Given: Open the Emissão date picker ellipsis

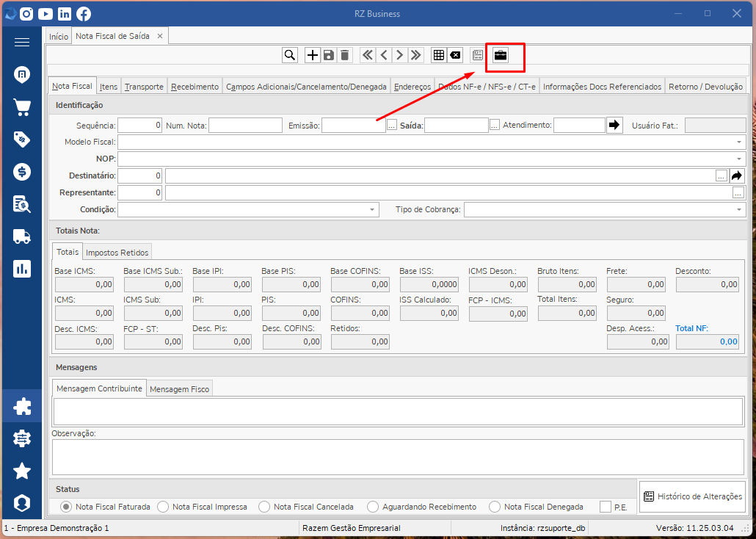Looking at the screenshot, I should (x=391, y=125).
